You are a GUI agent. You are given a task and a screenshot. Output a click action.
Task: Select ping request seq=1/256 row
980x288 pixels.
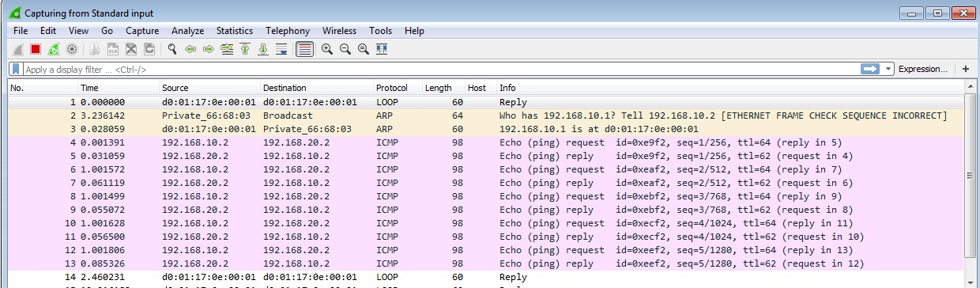(x=487, y=142)
